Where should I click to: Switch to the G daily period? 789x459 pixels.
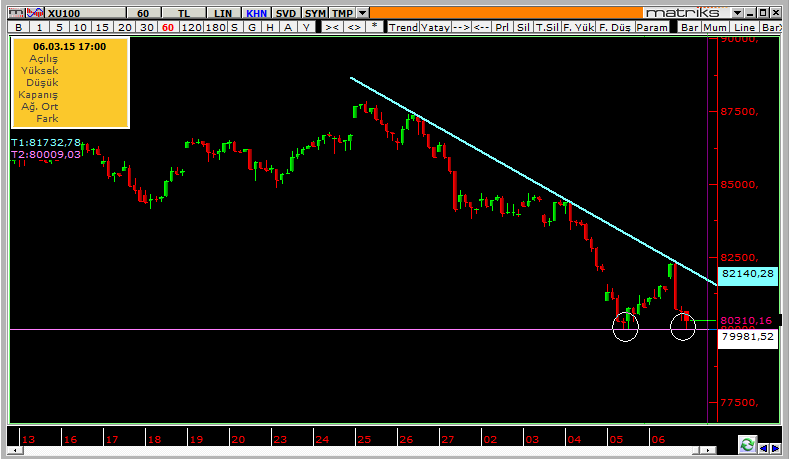[252, 27]
